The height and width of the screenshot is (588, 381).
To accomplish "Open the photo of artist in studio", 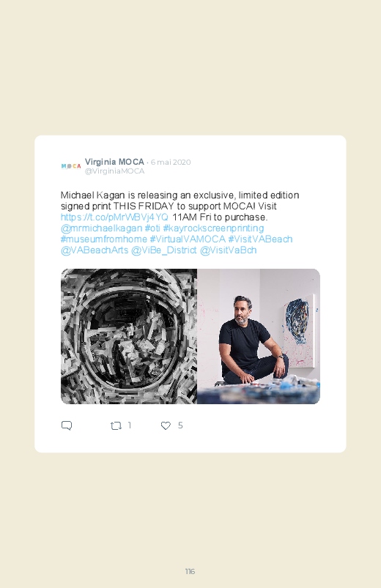I will tap(259, 336).
